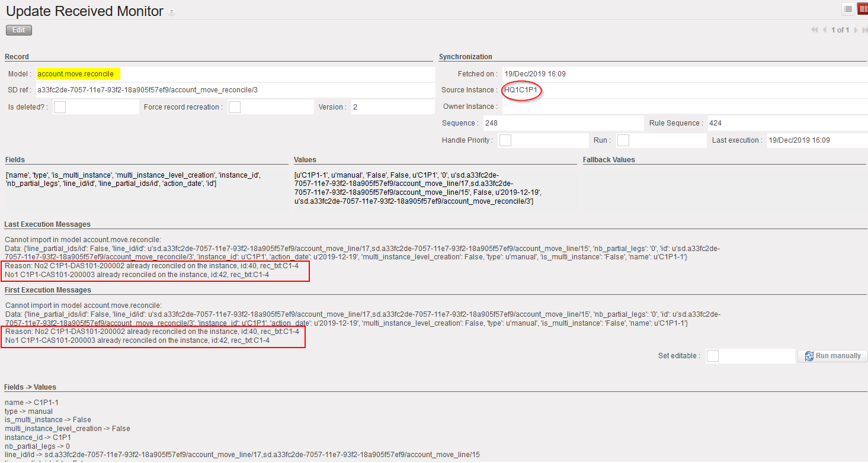Go to next record arrow

click(856, 30)
